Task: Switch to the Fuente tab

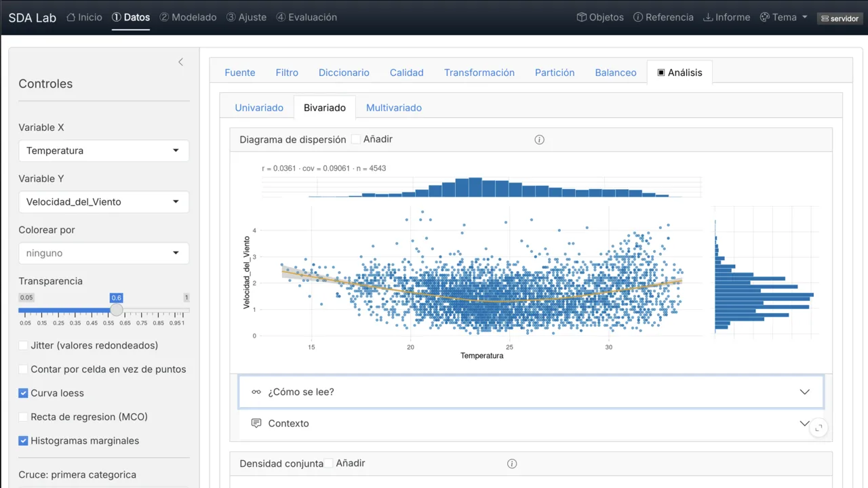Action: click(240, 73)
